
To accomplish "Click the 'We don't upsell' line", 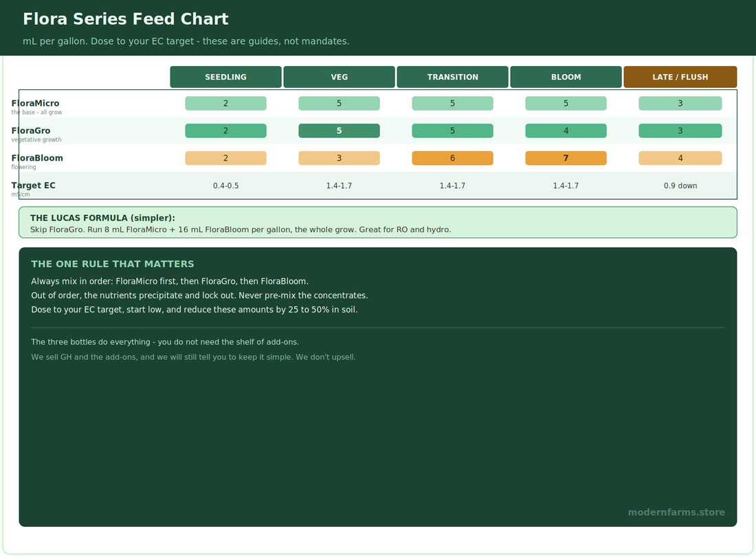I will click(193, 358).
